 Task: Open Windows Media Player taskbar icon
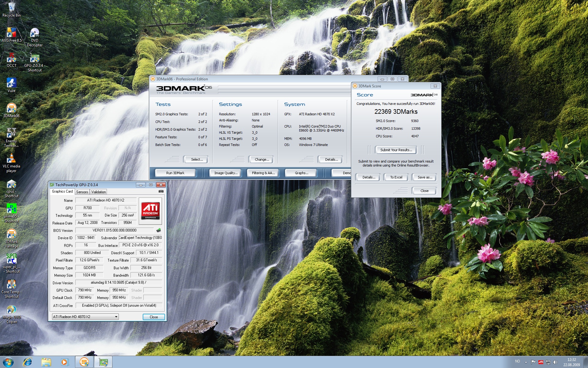65,362
